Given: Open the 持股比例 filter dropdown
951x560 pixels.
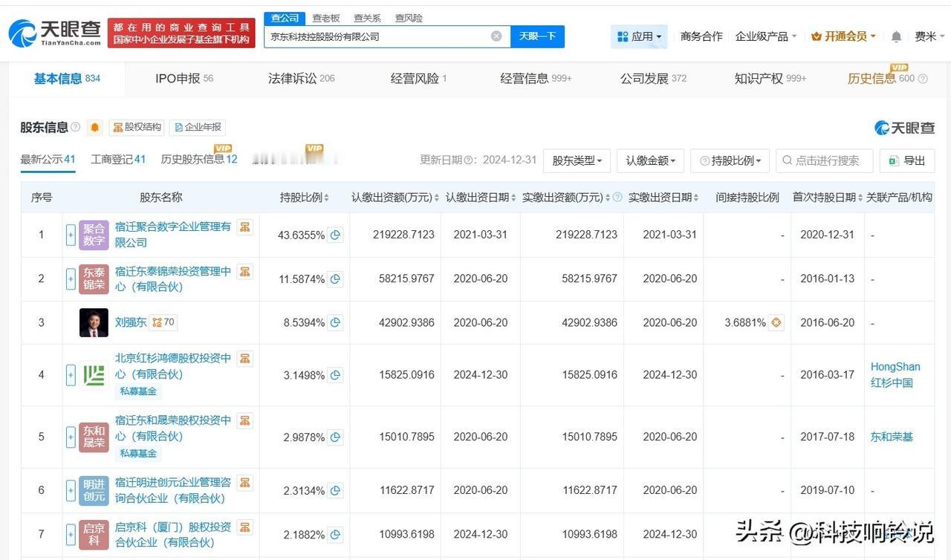Looking at the screenshot, I should (730, 160).
